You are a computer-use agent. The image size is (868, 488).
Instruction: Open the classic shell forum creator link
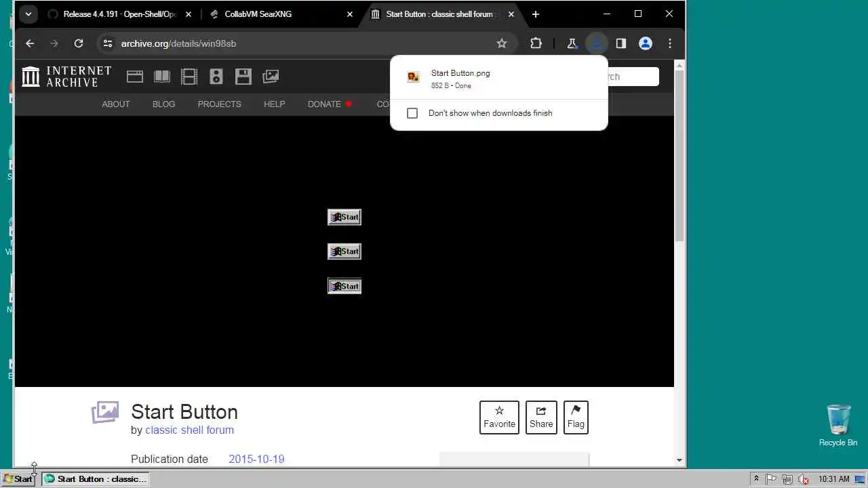(189, 430)
